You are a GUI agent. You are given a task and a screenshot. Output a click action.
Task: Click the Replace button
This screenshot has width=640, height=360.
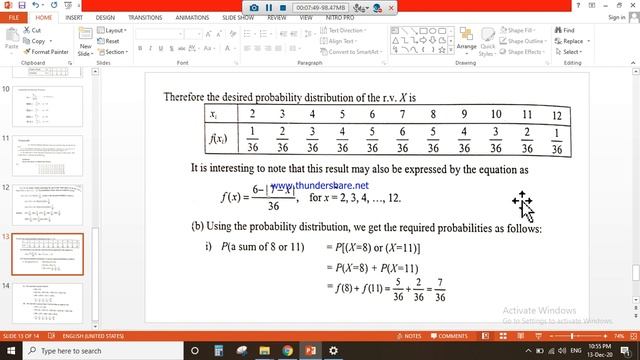click(x=573, y=41)
